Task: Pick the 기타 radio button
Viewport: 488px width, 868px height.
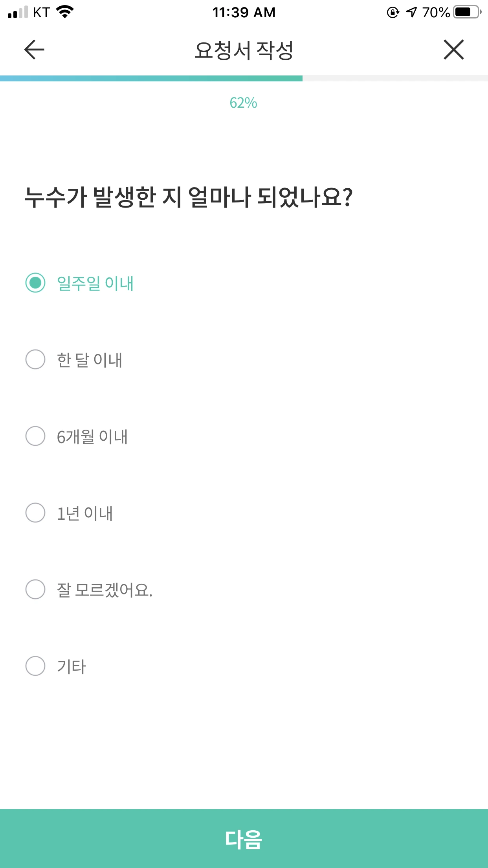Action: pos(35,666)
